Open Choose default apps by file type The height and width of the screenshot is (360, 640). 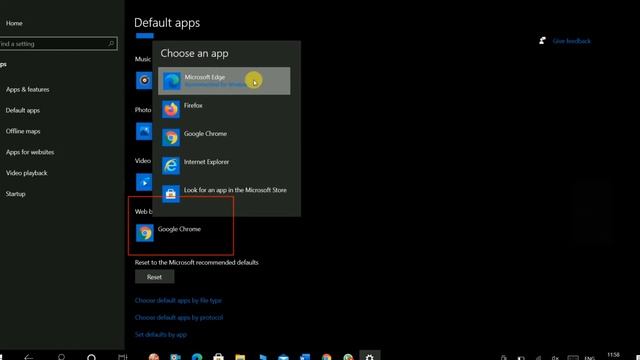click(178, 300)
